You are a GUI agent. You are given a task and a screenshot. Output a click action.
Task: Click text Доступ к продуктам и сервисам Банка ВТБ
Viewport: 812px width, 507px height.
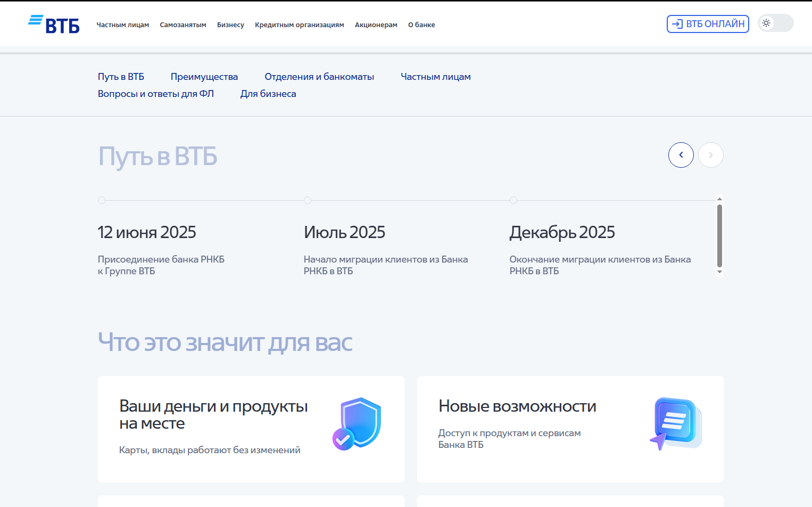[x=510, y=439]
